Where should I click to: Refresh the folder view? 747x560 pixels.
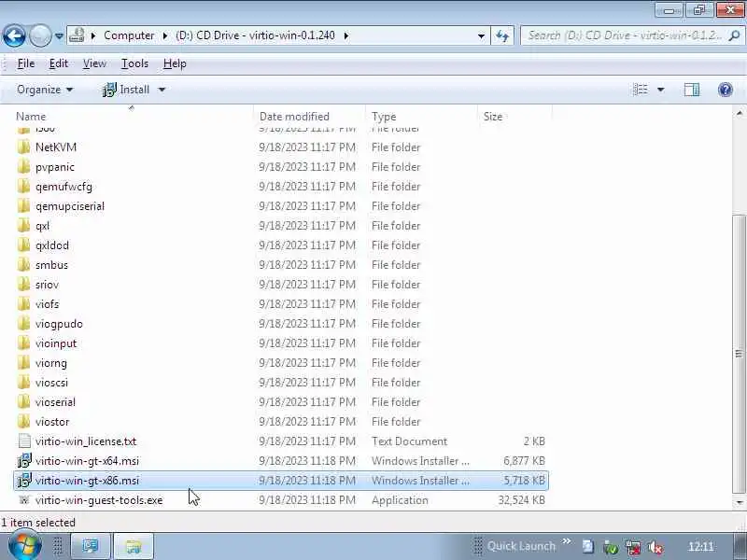[x=502, y=35]
